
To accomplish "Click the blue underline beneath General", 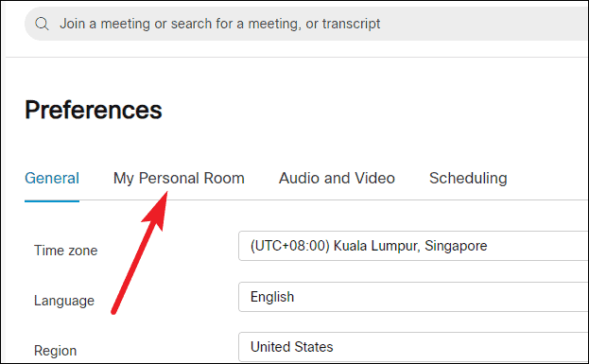I will pos(52,201).
